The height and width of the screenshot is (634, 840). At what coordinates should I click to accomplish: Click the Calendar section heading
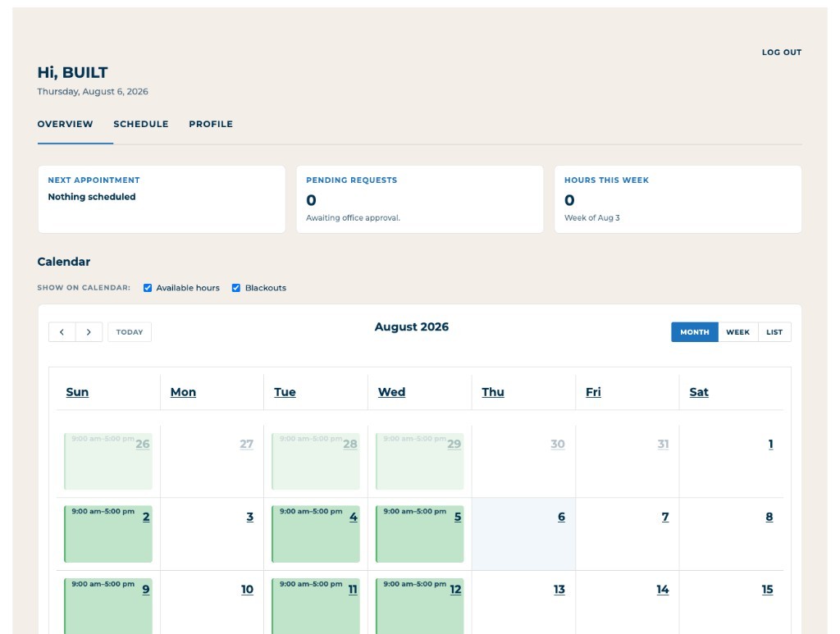tap(64, 262)
